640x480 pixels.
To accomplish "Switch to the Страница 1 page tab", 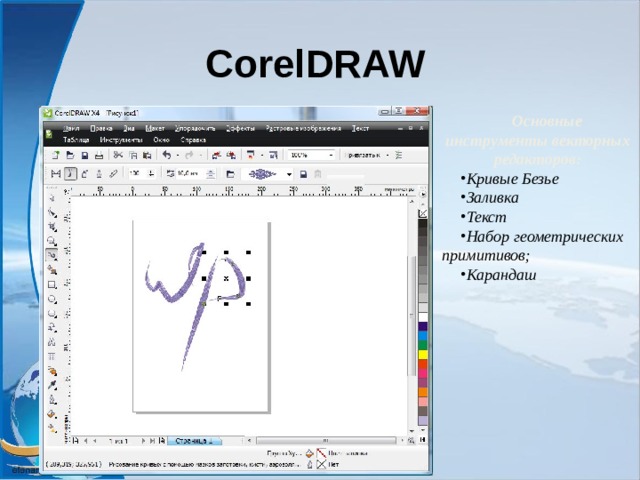I will pyautogui.click(x=194, y=441).
